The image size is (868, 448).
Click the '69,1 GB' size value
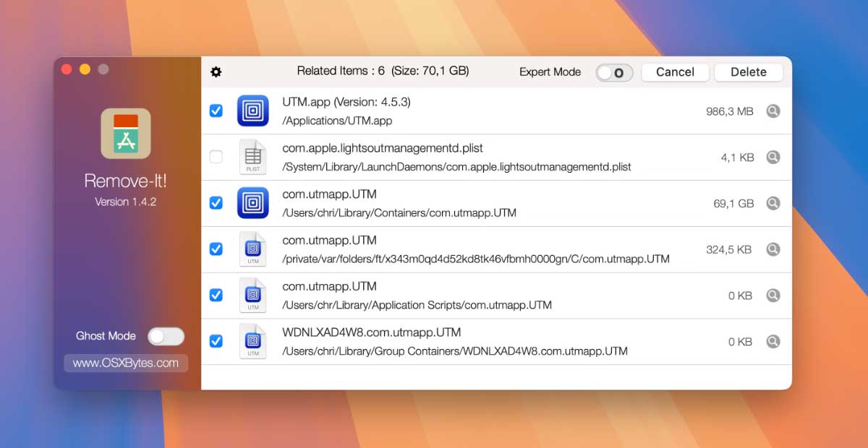(733, 204)
